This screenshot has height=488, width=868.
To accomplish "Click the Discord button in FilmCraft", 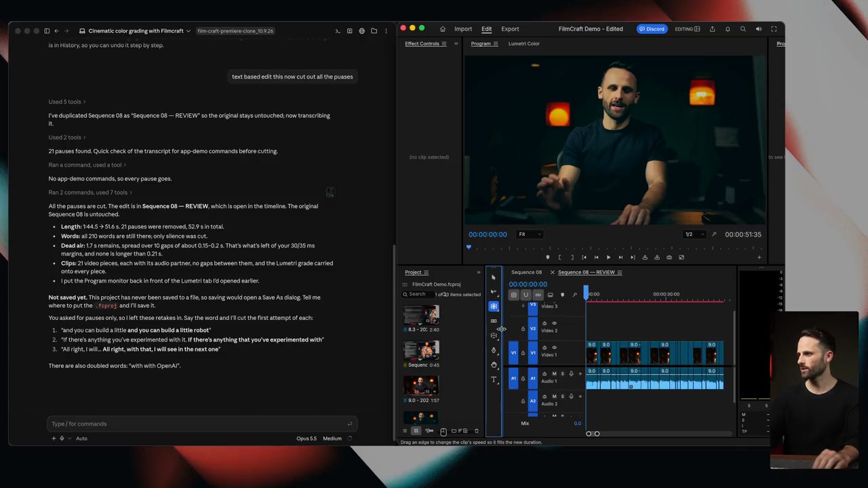I will pyautogui.click(x=651, y=29).
